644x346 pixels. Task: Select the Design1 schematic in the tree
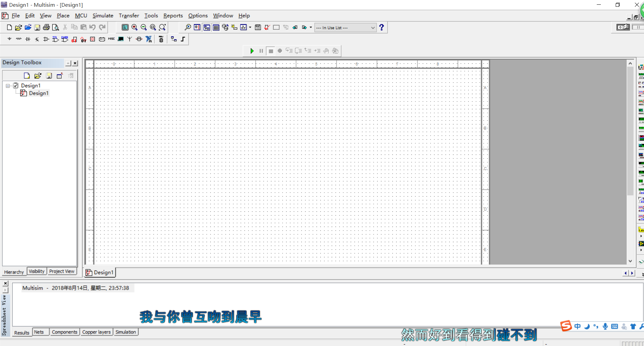38,93
